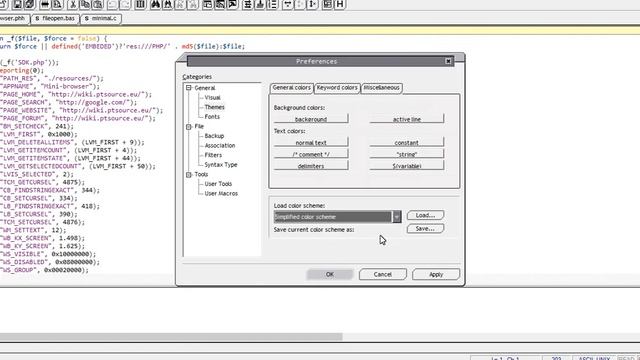Image resolution: width=640 pixels, height=360 pixels.
Task: Select Visual in Categories tree
Action: pyautogui.click(x=212, y=98)
